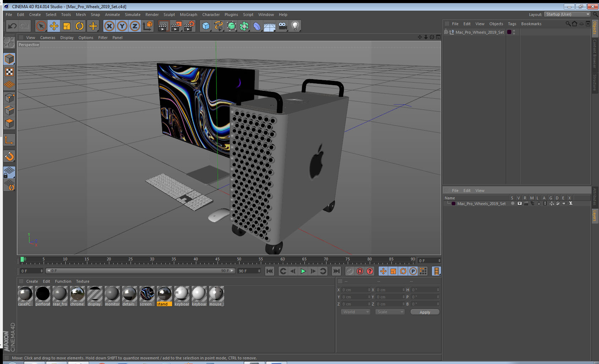This screenshot has width=599, height=364.
Task: Add a floor environment object
Action: (270, 26)
